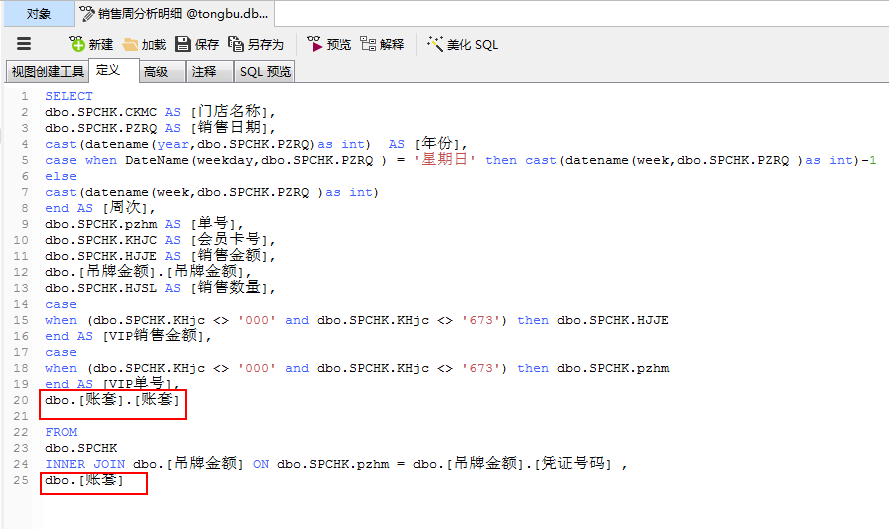Click [VIP单号] alias on line 19

[x=137, y=383]
